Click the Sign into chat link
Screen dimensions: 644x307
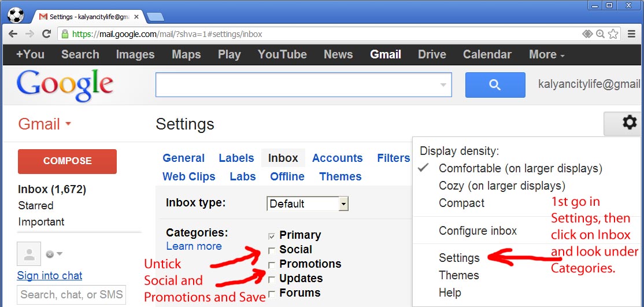pyautogui.click(x=50, y=275)
